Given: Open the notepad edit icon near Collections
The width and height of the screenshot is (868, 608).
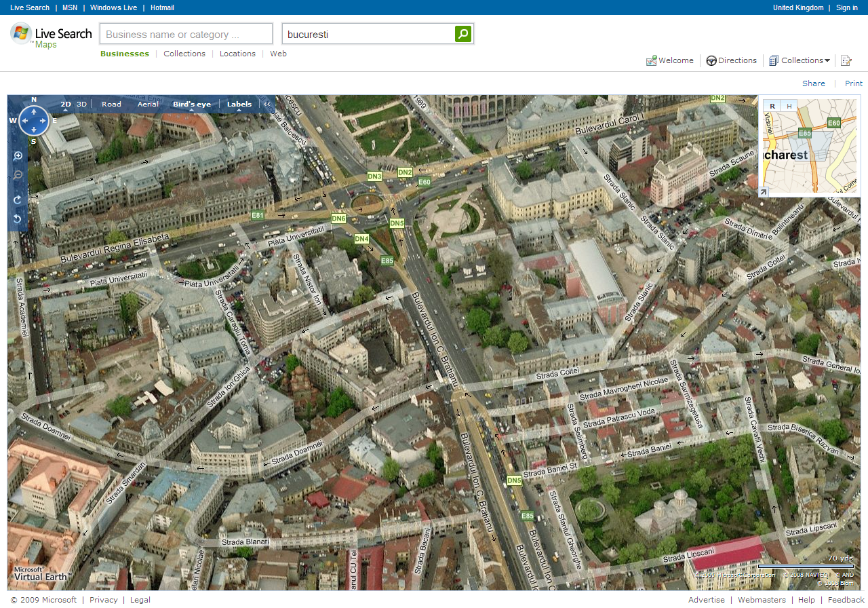Looking at the screenshot, I should 846,60.
